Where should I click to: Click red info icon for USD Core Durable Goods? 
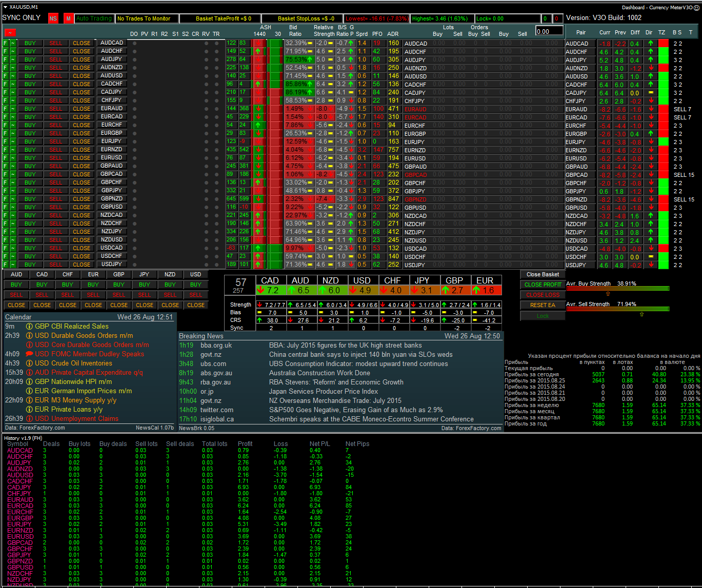coord(29,345)
